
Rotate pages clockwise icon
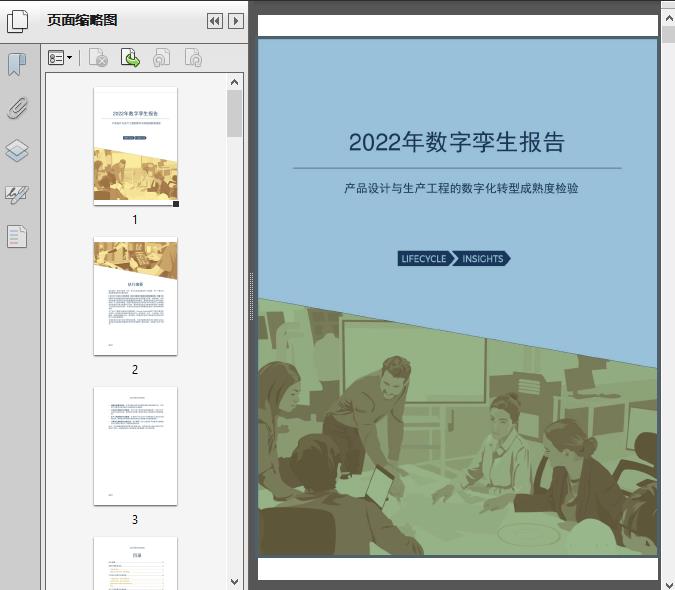(193, 58)
